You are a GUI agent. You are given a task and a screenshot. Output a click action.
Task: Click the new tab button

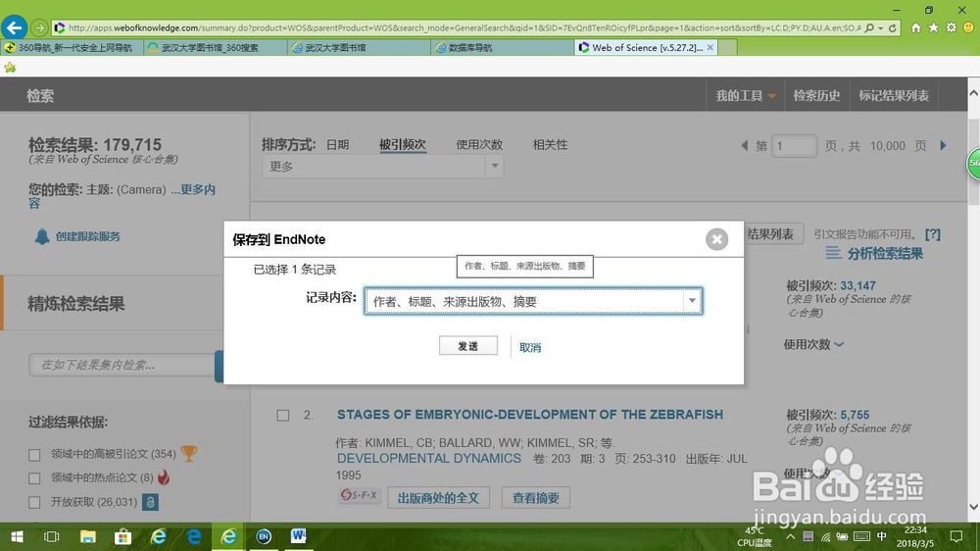[727, 47]
